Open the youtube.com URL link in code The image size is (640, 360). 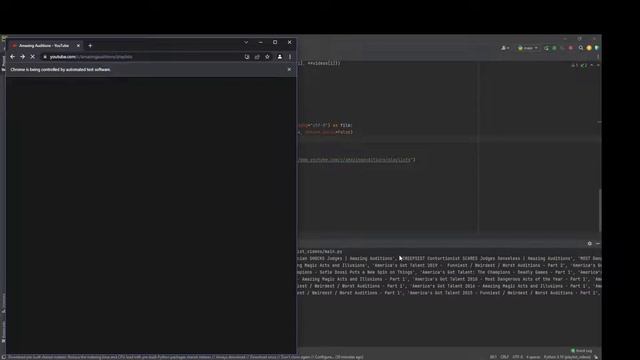click(x=355, y=160)
